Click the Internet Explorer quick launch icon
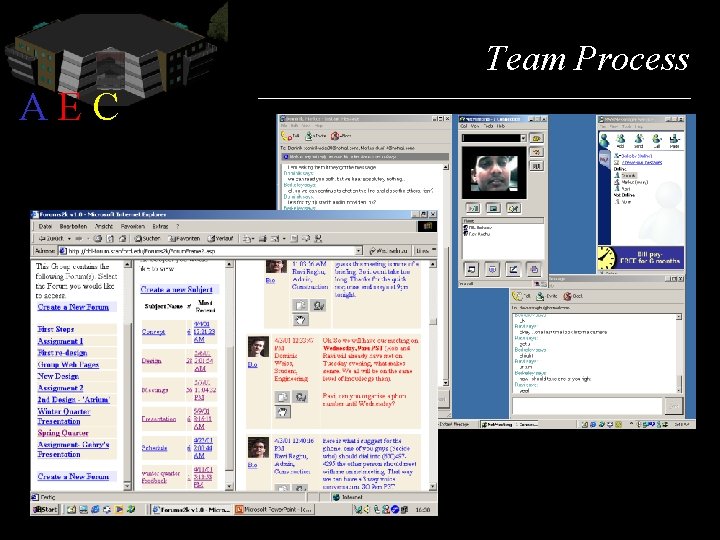The image size is (720, 540). pos(95,509)
